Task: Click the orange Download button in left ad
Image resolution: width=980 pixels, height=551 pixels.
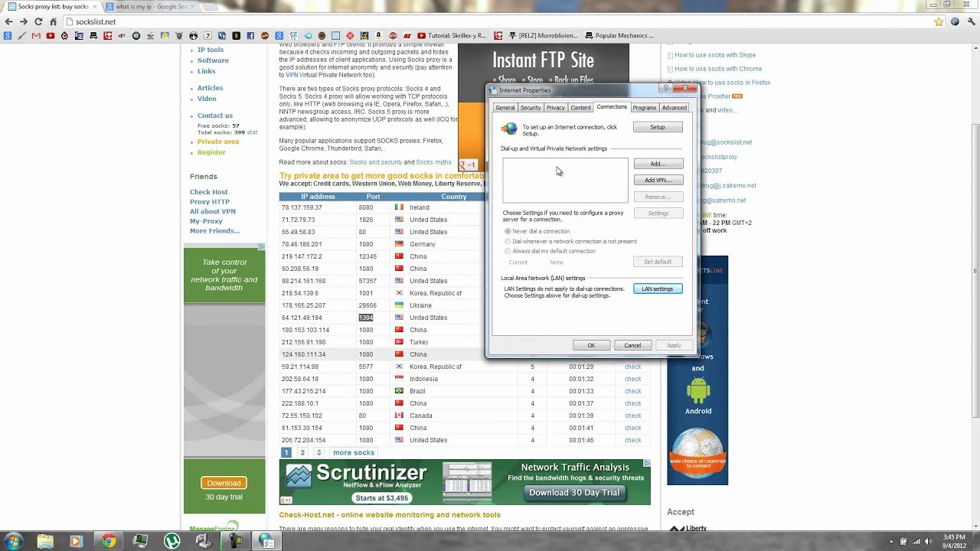Action: [x=224, y=483]
